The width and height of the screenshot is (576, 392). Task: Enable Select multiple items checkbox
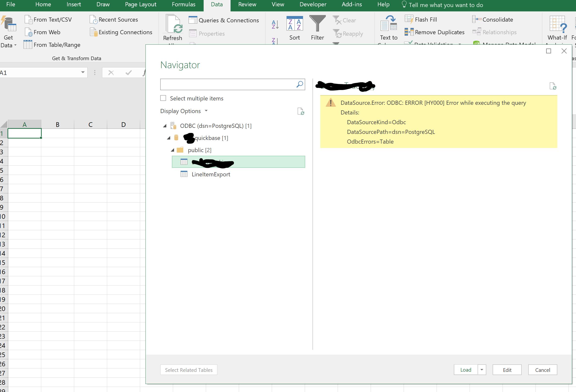[163, 98]
